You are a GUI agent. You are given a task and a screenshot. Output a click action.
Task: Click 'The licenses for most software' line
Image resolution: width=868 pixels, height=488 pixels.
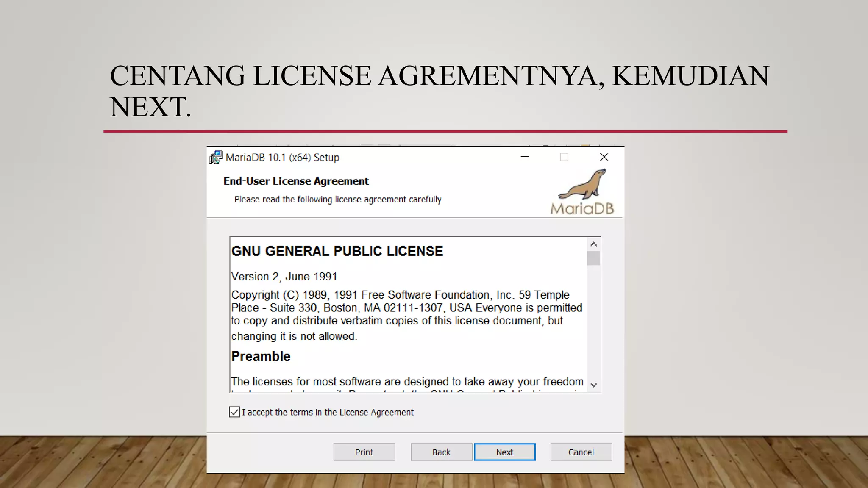pos(407,382)
